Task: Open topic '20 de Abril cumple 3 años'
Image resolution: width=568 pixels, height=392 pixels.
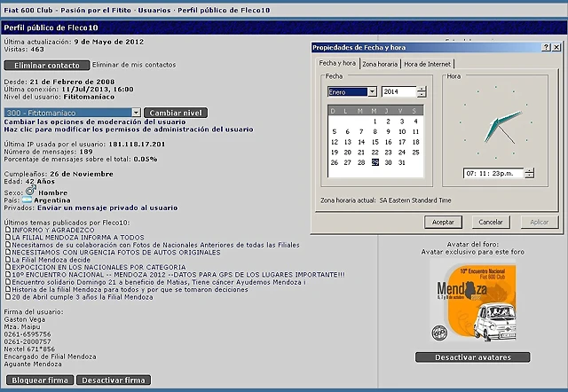Action: pyautogui.click(x=83, y=297)
